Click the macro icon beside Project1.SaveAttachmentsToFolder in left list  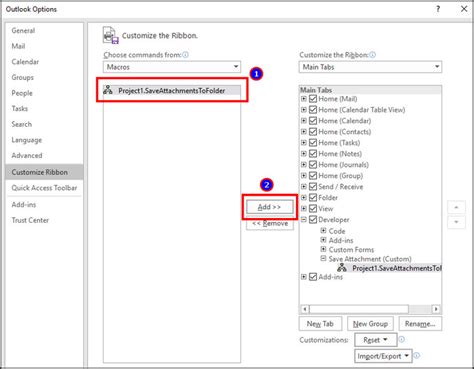[x=108, y=90]
